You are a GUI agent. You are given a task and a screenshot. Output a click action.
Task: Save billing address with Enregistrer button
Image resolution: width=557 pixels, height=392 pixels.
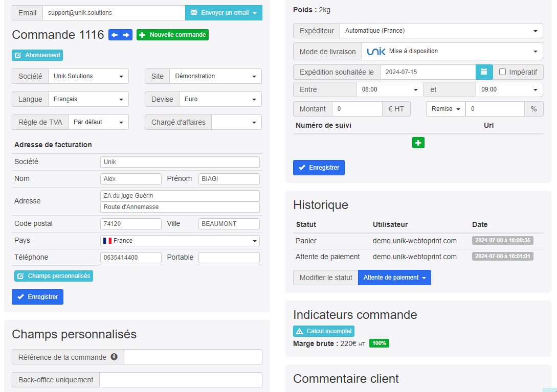[37, 297]
